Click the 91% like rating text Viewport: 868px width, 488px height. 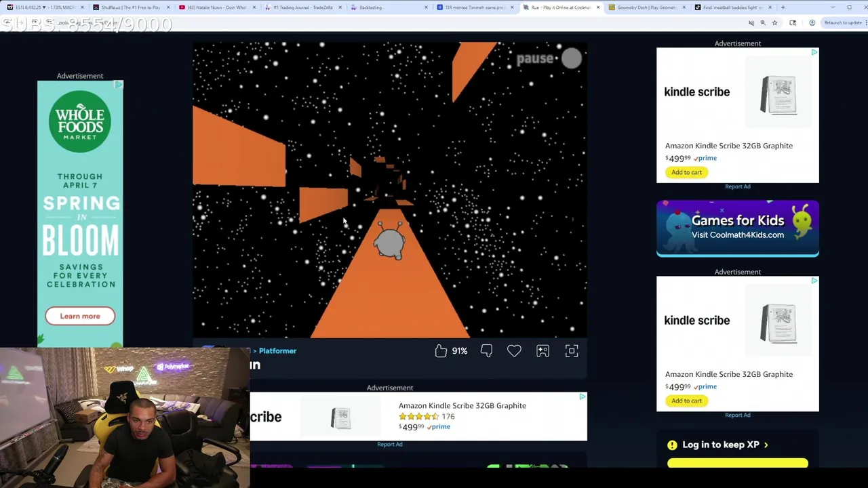(460, 351)
